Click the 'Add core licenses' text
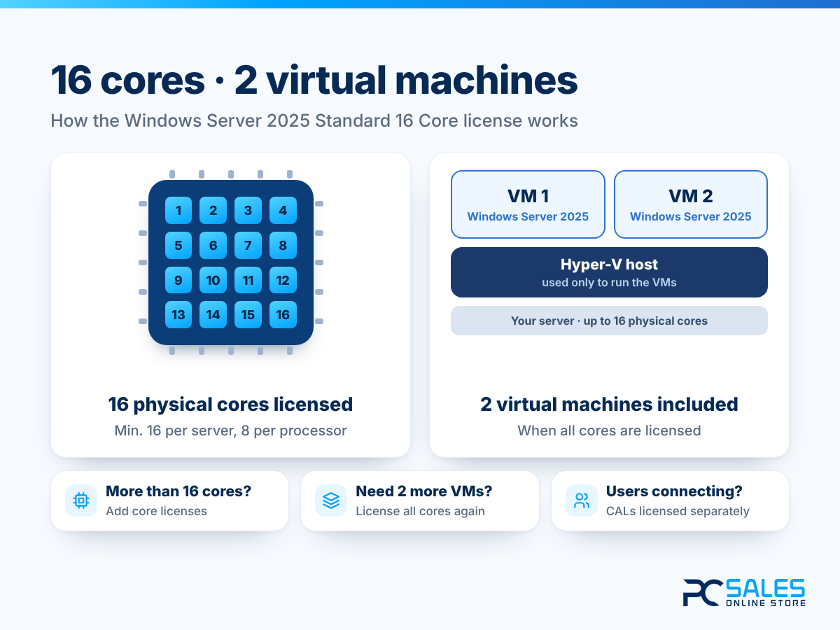Image resolution: width=840 pixels, height=630 pixels. [156, 511]
